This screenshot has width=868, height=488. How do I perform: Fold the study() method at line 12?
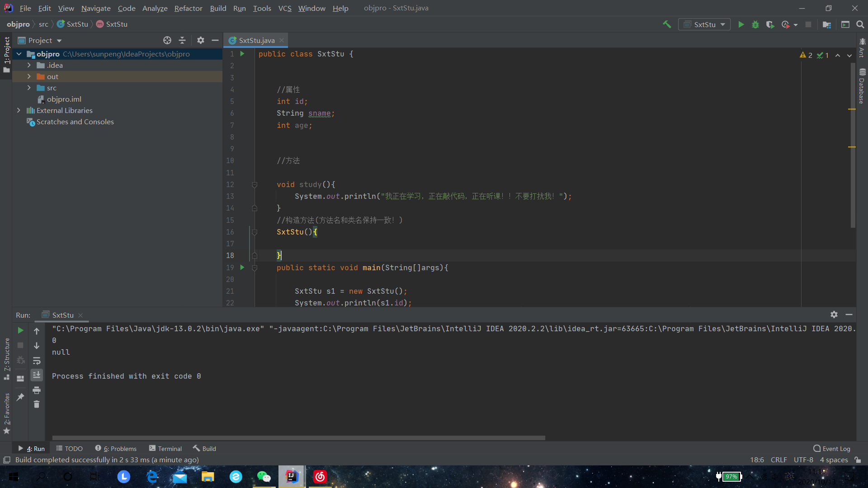pyautogui.click(x=255, y=184)
